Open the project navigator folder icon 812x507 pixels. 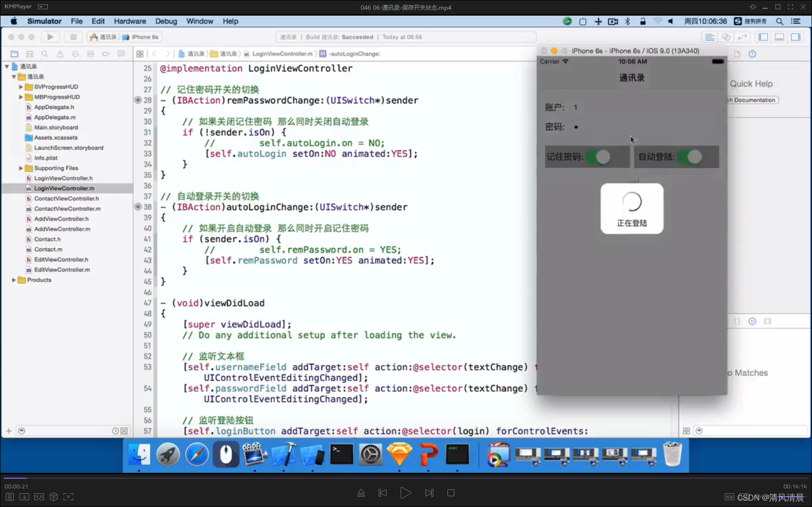pyautogui.click(x=15, y=54)
